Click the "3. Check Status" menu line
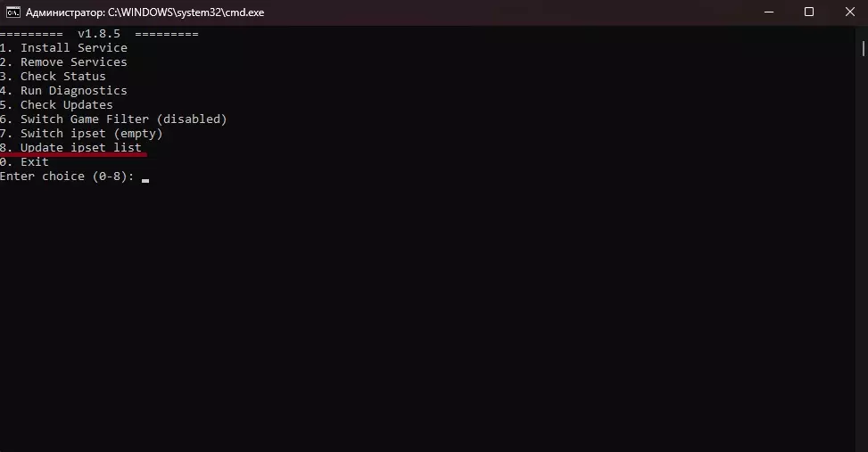Viewport: 868px width, 452px height. coord(53,77)
